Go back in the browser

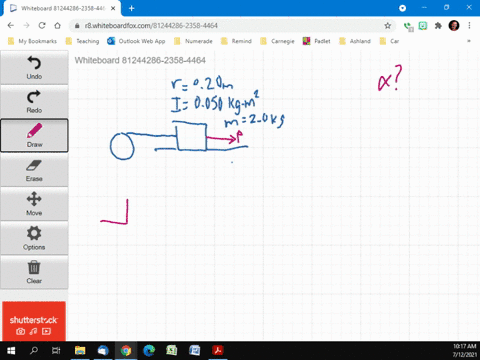[11, 25]
